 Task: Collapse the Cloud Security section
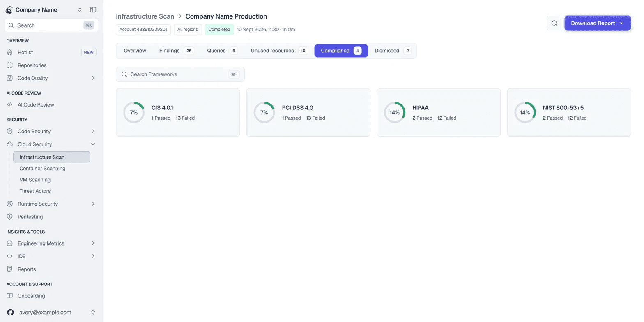51,144
